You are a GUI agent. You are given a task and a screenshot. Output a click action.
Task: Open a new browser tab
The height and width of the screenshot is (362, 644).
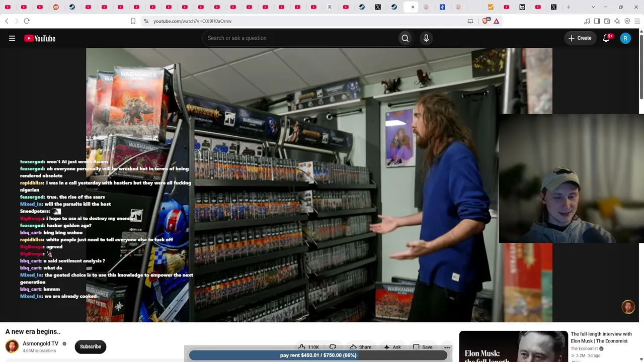tap(569, 7)
